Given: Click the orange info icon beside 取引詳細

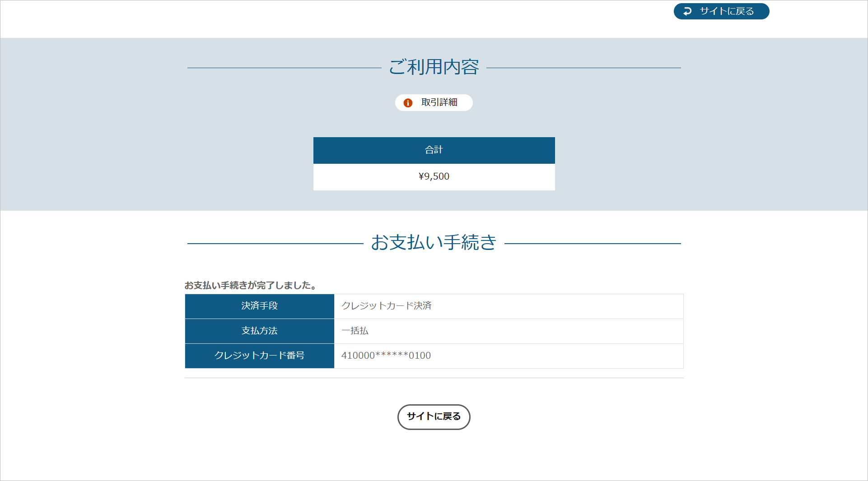Looking at the screenshot, I should click(x=408, y=102).
